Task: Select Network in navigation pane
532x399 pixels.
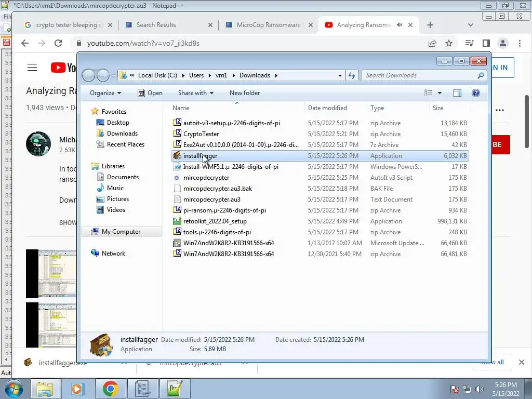Action: (x=113, y=254)
